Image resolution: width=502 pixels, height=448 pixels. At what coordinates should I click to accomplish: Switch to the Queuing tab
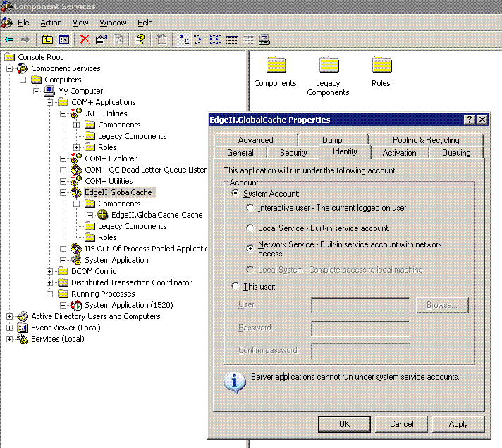(x=456, y=153)
